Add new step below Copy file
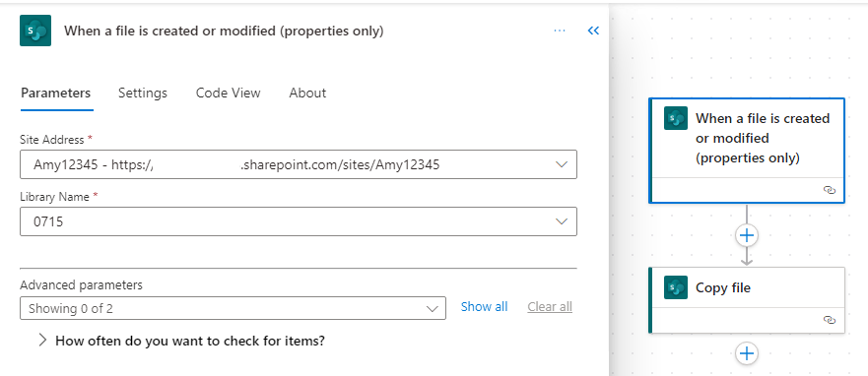Viewport: 868px width, 376px height. (x=747, y=353)
